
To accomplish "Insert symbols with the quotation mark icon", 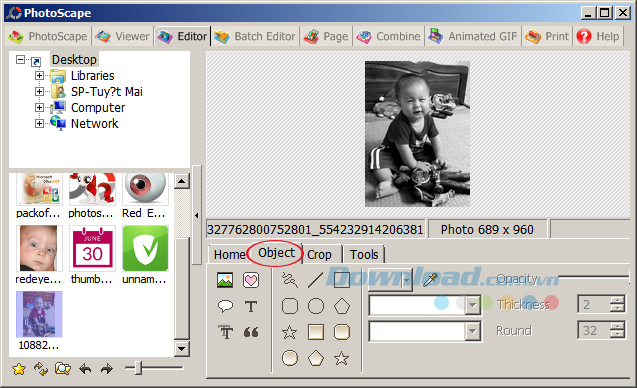I will tap(251, 332).
